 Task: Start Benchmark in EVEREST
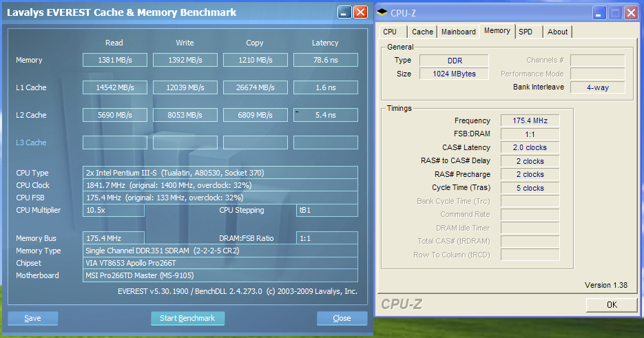187,318
